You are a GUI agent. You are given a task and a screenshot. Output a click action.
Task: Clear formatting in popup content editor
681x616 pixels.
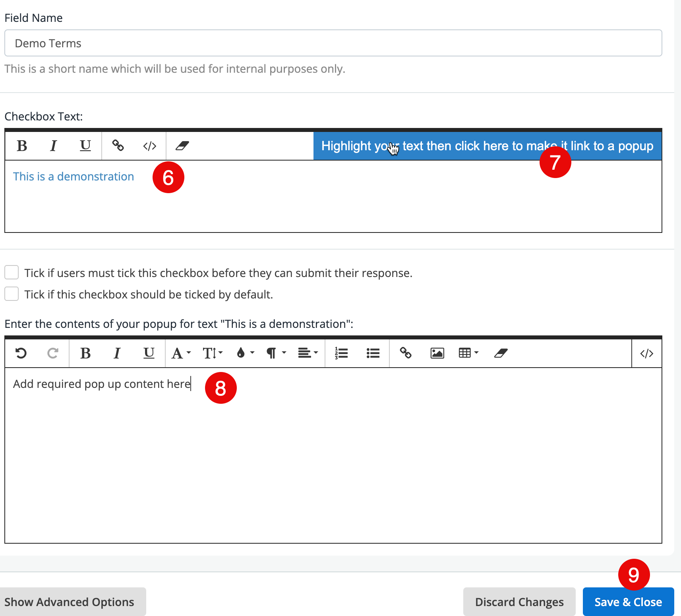(x=501, y=353)
